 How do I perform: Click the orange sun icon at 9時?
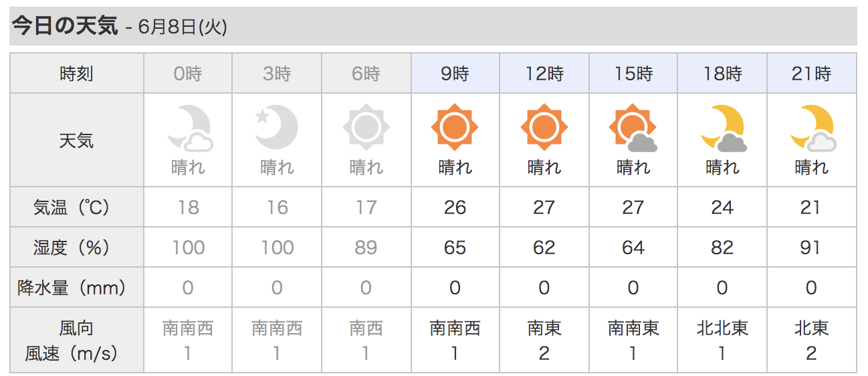point(455,127)
